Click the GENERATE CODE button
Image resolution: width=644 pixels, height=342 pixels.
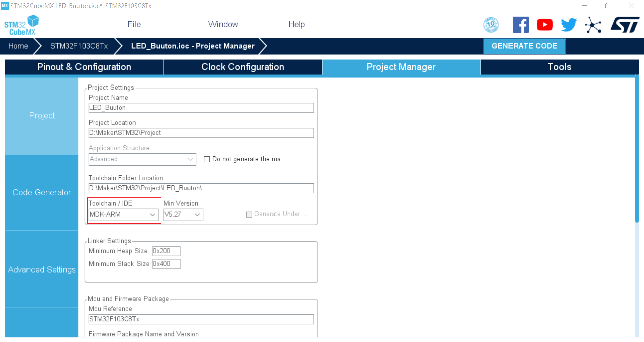pyautogui.click(x=525, y=46)
